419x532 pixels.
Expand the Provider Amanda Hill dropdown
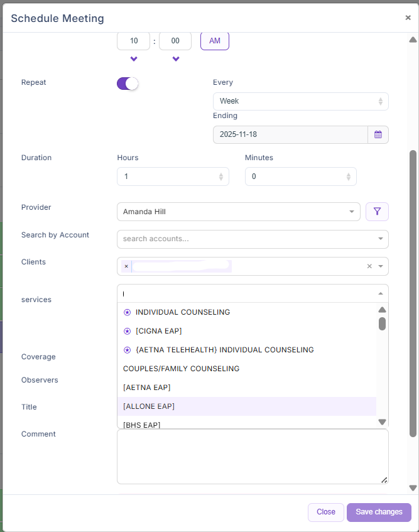238,212
